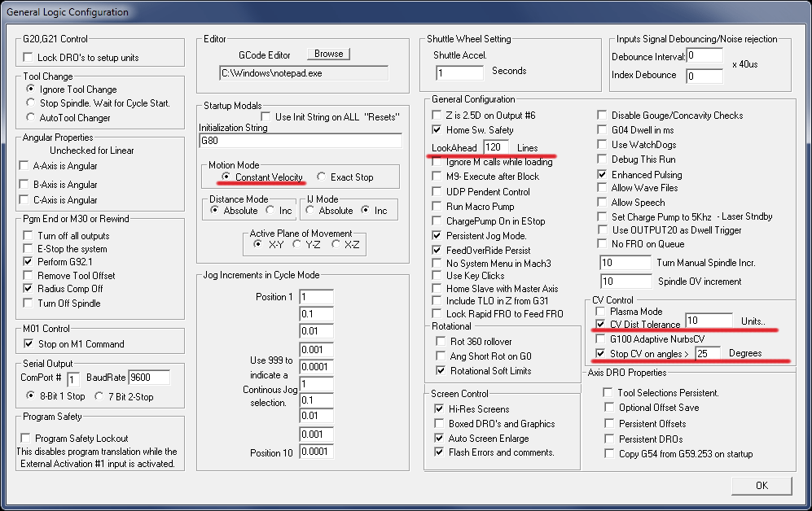The image size is (812, 511).
Task: Click the BaudRate 9600 field
Action: click(x=149, y=378)
